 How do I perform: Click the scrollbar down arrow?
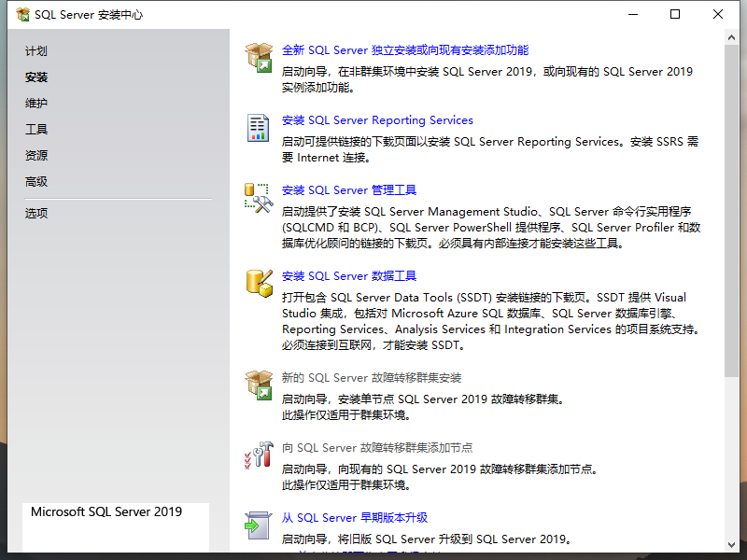click(731, 545)
